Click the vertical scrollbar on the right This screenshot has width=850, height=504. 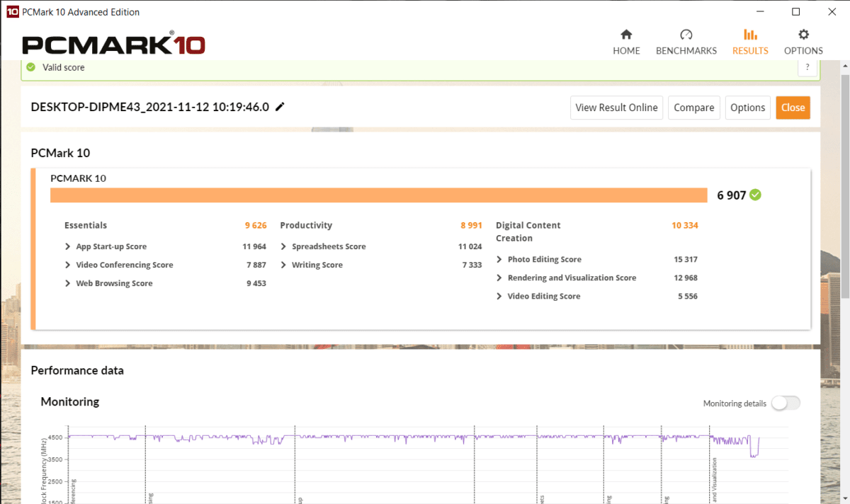844,212
